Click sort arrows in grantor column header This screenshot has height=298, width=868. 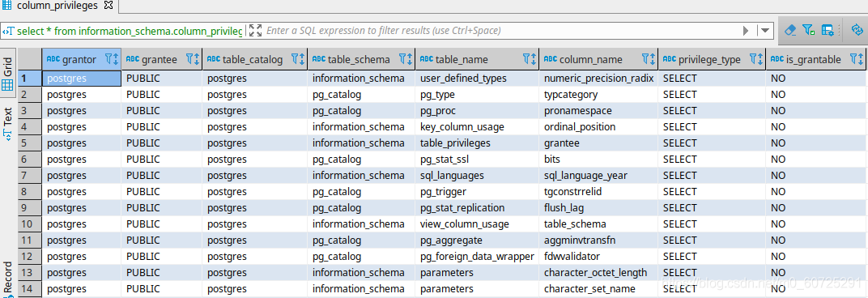coord(116,59)
